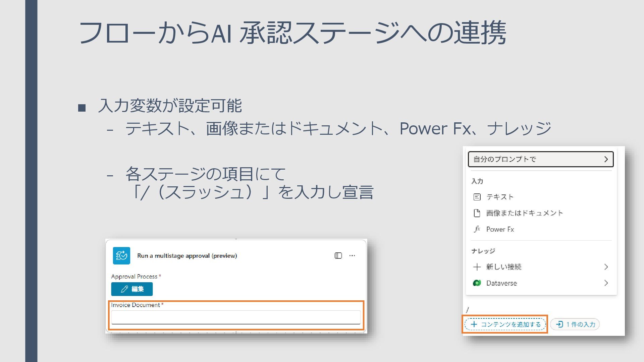Image resolution: width=644 pixels, height=362 pixels.
Task: Click the Power Fx fx icon
Action: point(477,229)
